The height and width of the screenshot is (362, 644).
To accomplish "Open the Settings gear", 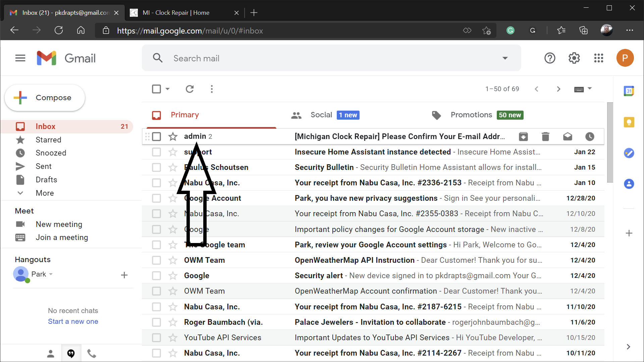I will coord(574,58).
